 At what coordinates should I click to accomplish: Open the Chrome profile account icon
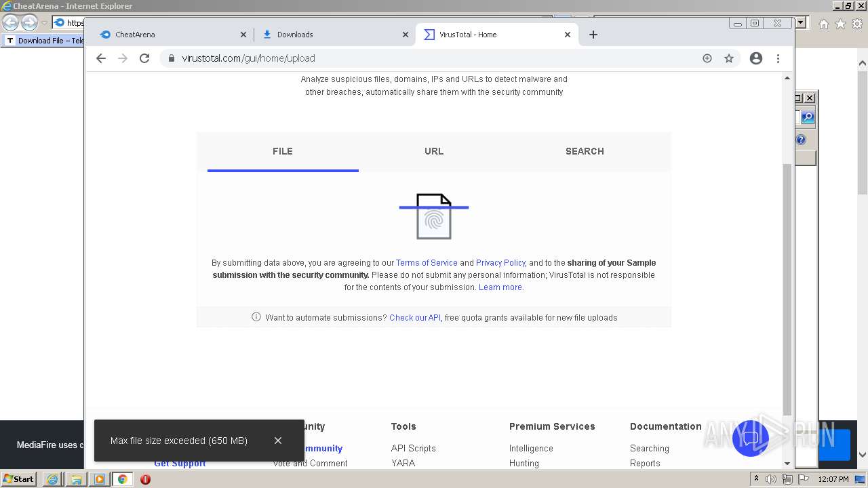[756, 58]
